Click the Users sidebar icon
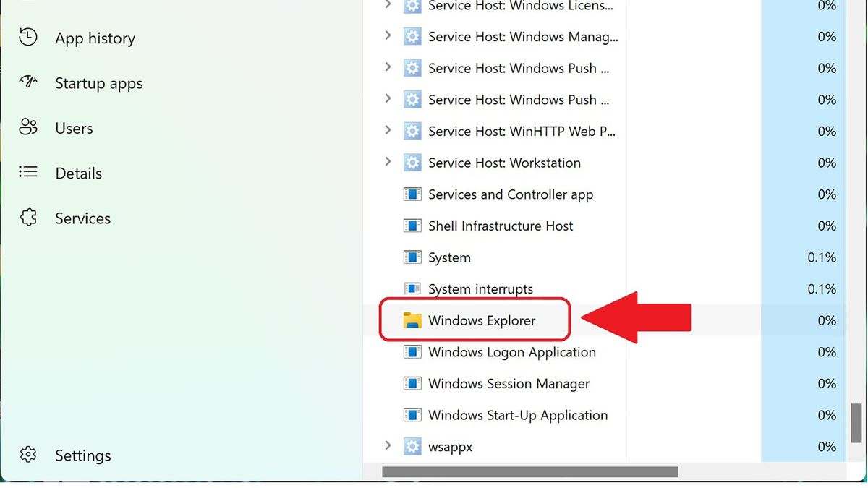This screenshot has width=868, height=488. (27, 127)
